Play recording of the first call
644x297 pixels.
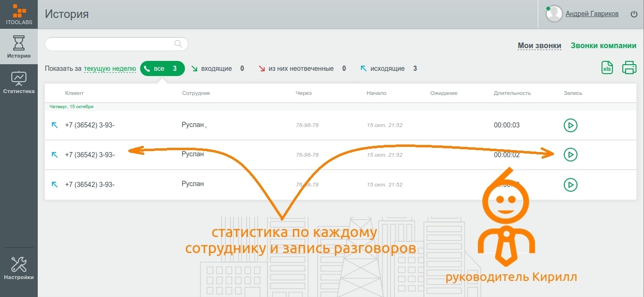pyautogui.click(x=570, y=125)
